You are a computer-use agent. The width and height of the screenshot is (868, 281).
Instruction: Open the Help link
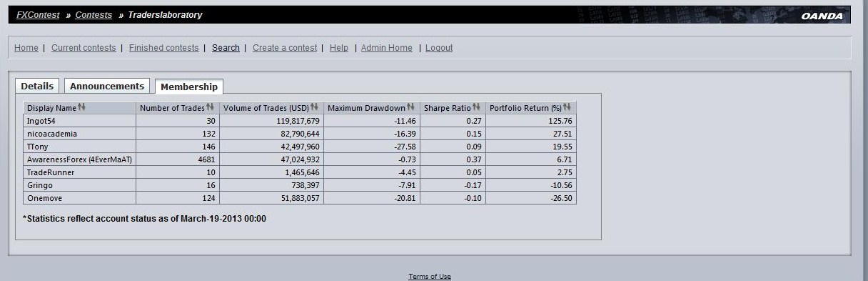(339, 48)
